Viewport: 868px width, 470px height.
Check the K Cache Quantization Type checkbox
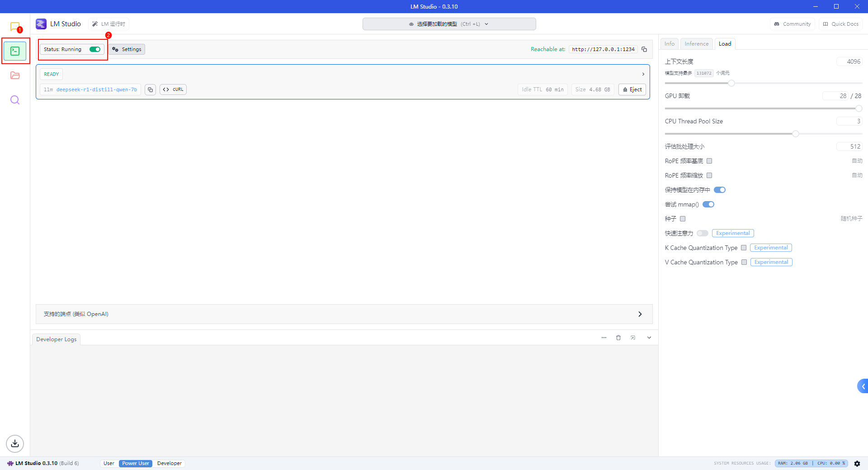[744, 248]
